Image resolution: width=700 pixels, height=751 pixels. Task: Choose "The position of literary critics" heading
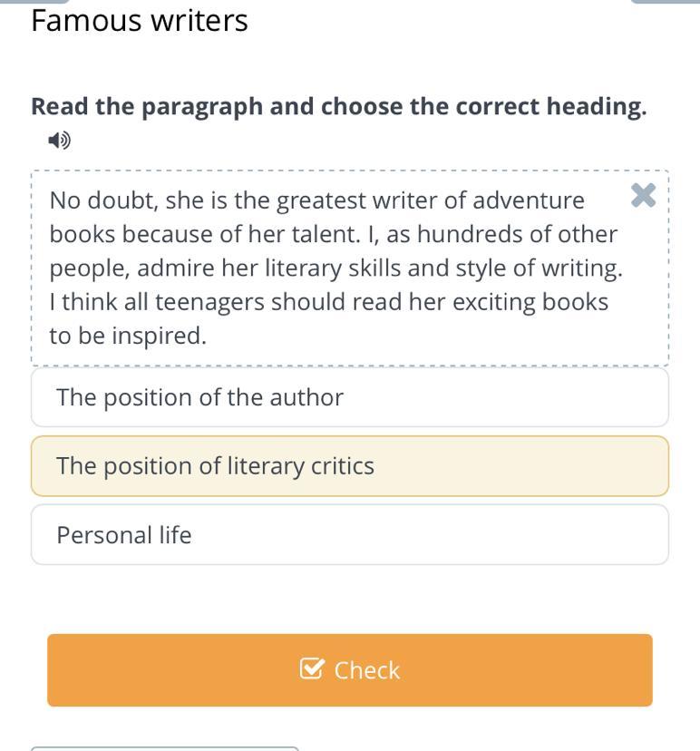(349, 466)
